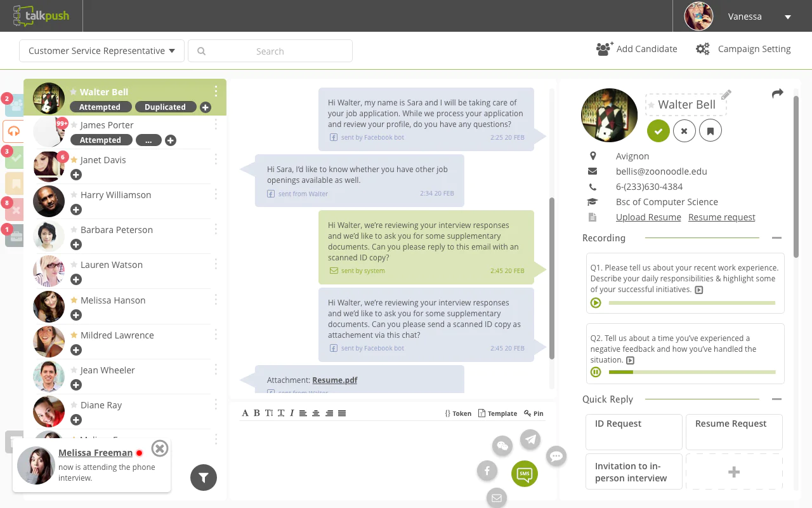This screenshot has height=508, width=812.
Task: Open Harry Williamson's row options menu
Action: (x=216, y=195)
